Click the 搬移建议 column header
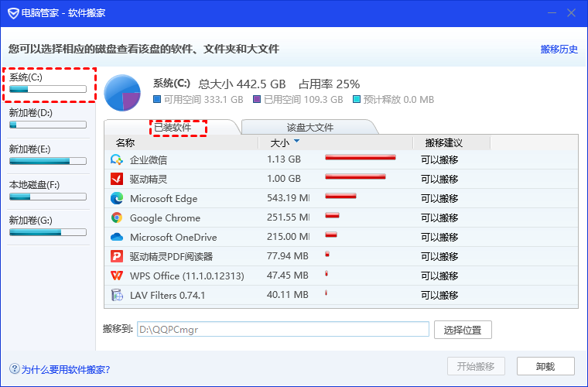The height and width of the screenshot is (387, 588). click(x=452, y=143)
